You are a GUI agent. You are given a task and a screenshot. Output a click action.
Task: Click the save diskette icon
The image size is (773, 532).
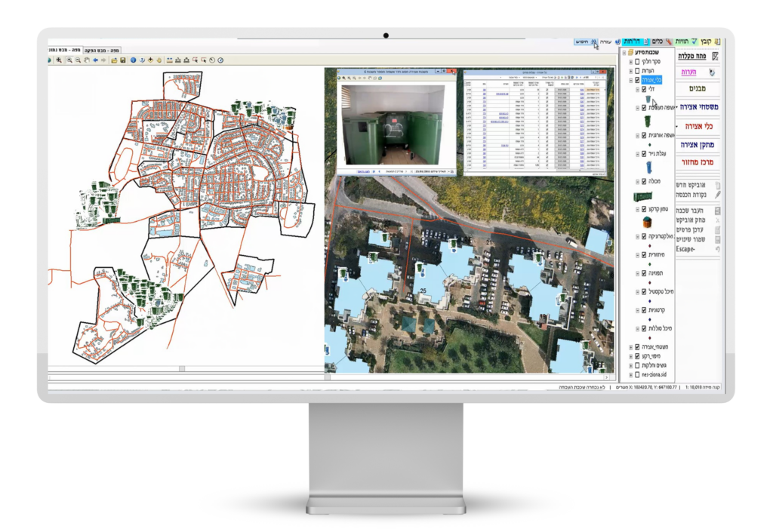pyautogui.click(x=124, y=60)
